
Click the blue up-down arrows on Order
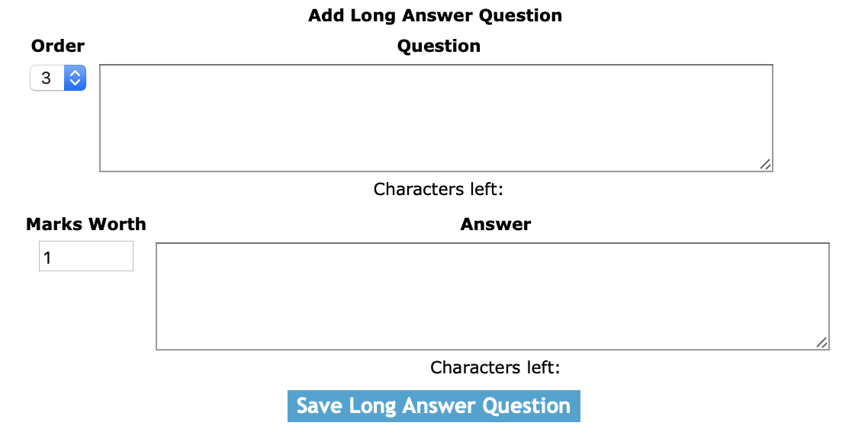[x=75, y=78]
